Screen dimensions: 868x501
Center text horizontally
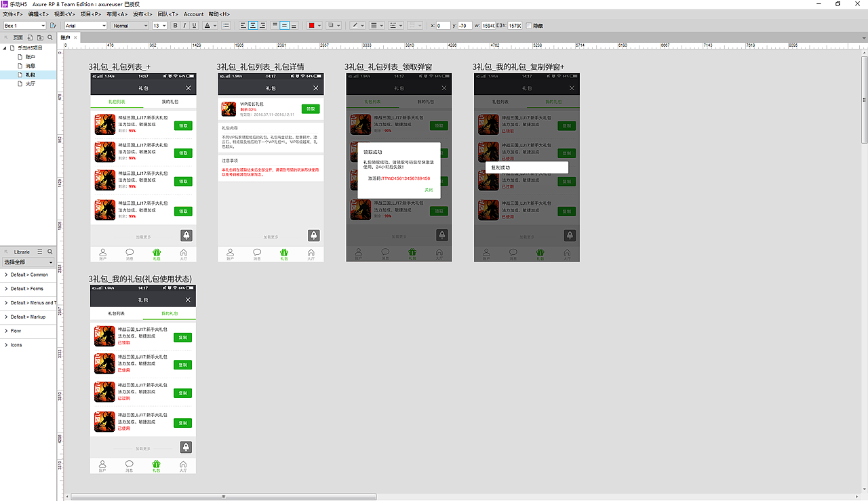(253, 26)
